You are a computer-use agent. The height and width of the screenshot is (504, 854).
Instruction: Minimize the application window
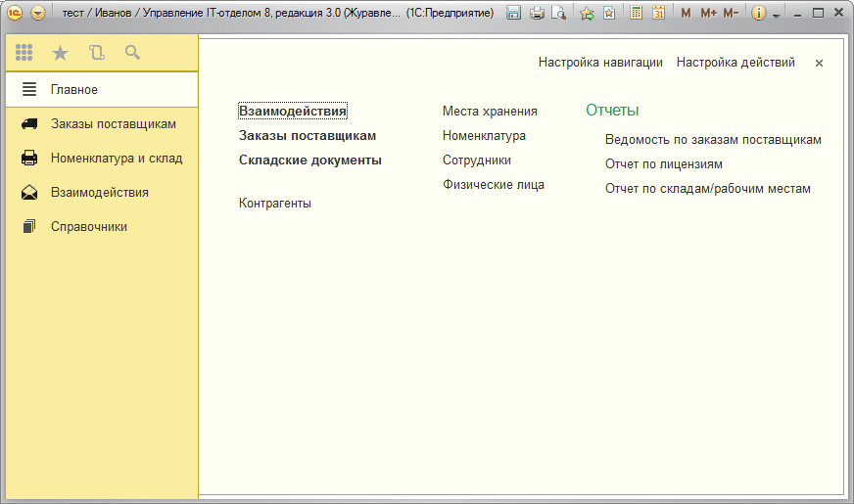pos(797,14)
